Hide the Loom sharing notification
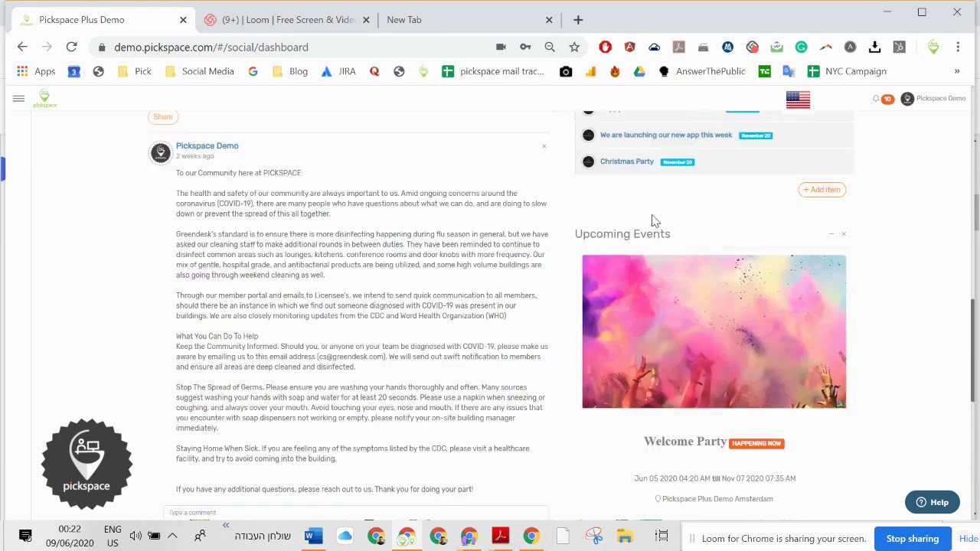980x551 pixels. pyautogui.click(x=969, y=539)
